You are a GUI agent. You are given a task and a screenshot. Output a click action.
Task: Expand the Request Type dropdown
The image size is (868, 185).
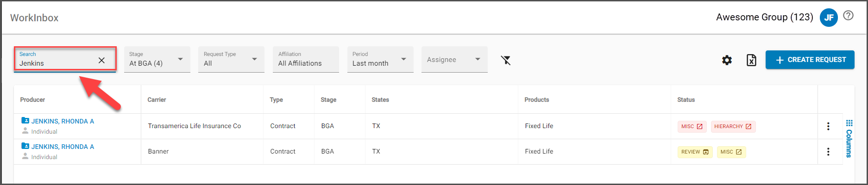231,59
